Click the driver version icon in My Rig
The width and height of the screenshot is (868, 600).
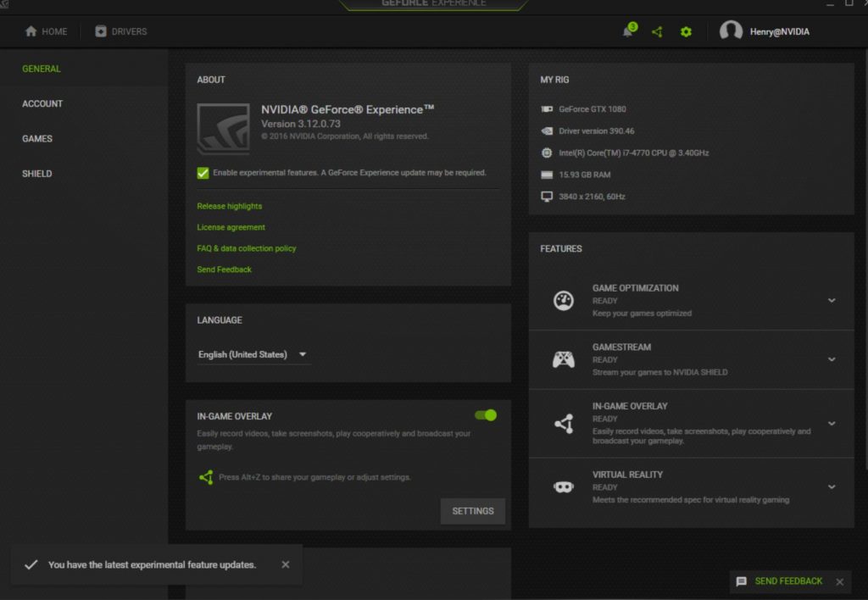[547, 131]
